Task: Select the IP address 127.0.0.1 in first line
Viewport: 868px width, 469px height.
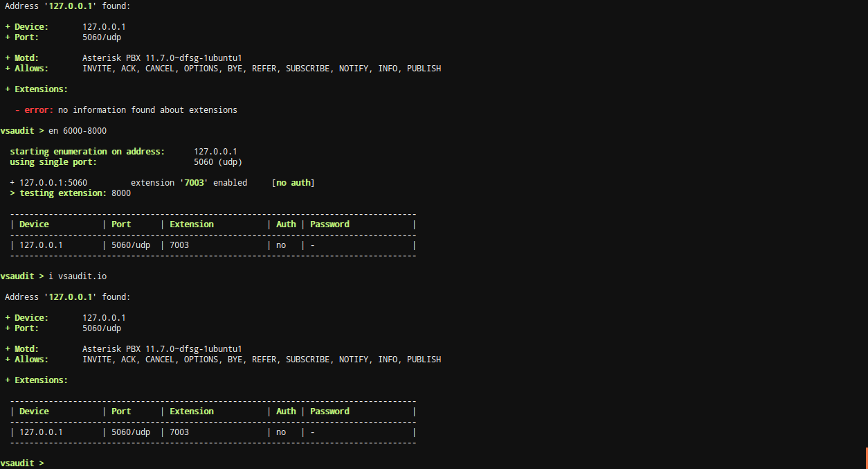Action: [69, 6]
